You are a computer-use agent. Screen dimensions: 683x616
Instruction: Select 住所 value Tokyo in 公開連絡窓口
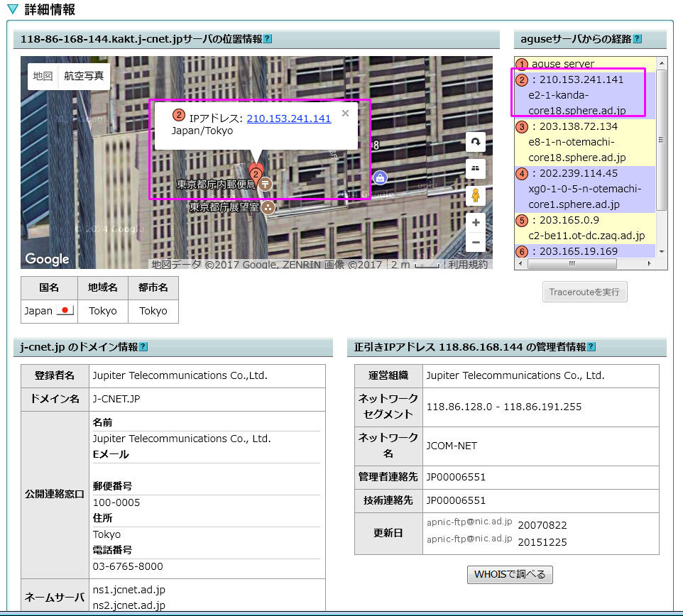point(106,534)
